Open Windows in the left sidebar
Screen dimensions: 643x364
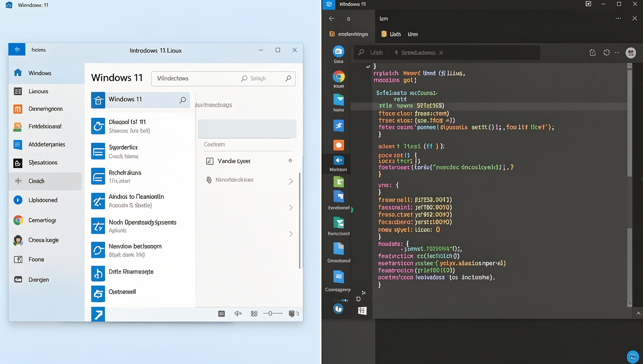[46, 73]
